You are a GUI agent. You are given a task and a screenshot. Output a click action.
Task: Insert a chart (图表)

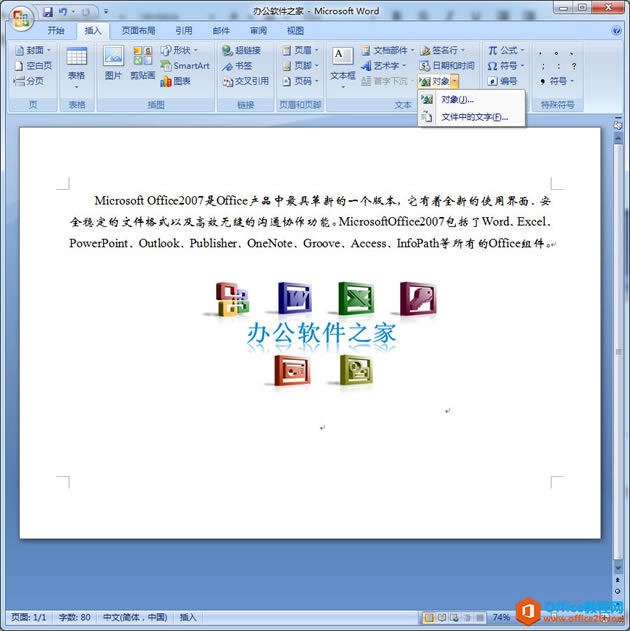175,81
